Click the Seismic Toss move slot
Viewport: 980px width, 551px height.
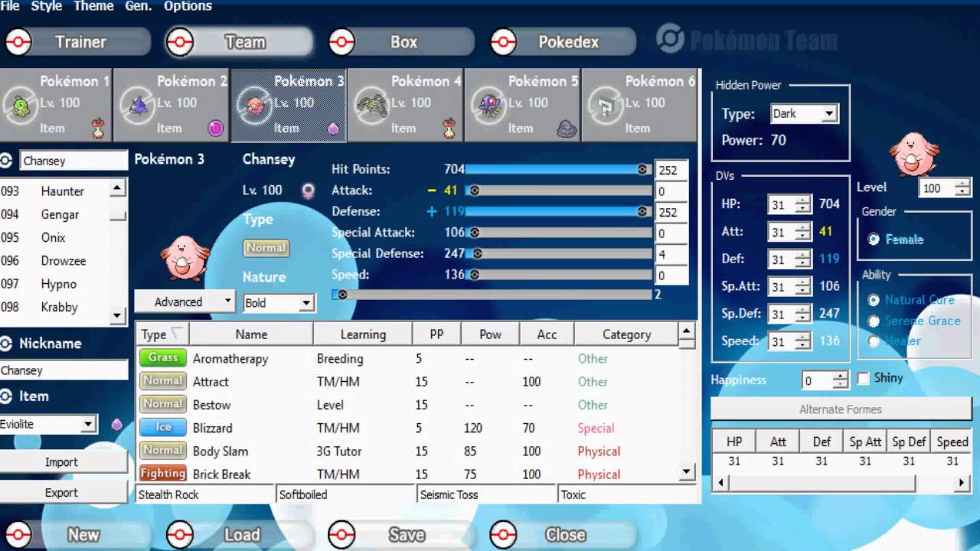(x=487, y=494)
